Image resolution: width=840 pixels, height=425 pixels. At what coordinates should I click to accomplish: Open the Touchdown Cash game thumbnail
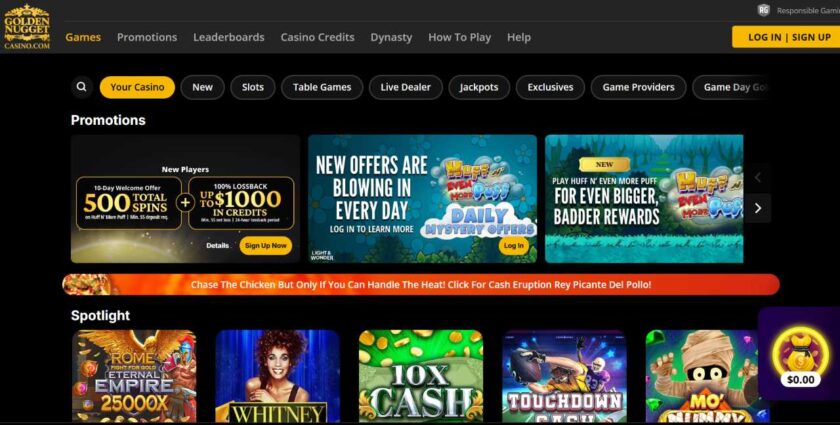pos(564,376)
